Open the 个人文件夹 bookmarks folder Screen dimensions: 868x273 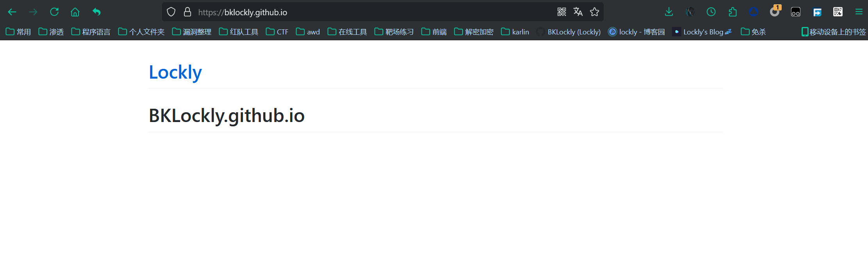click(x=141, y=32)
